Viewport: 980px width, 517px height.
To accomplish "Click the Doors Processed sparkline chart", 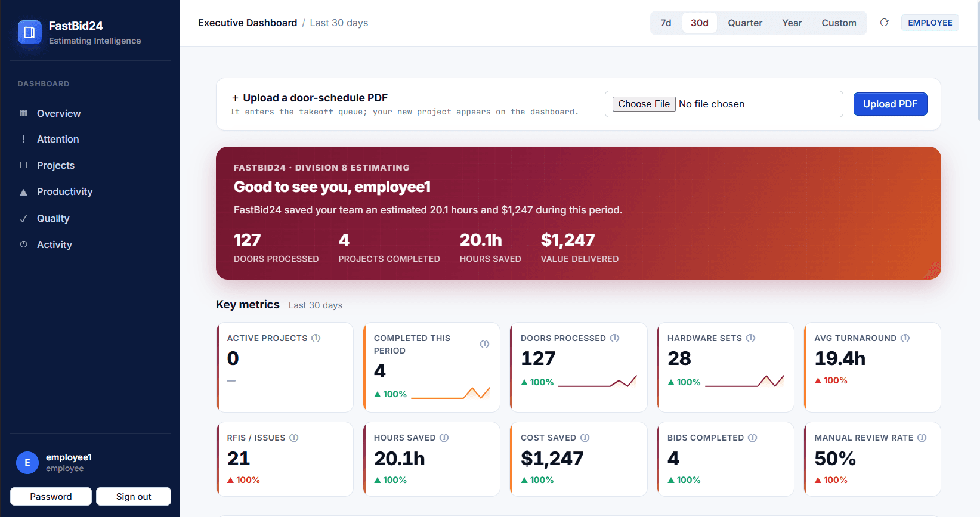I will tap(597, 382).
